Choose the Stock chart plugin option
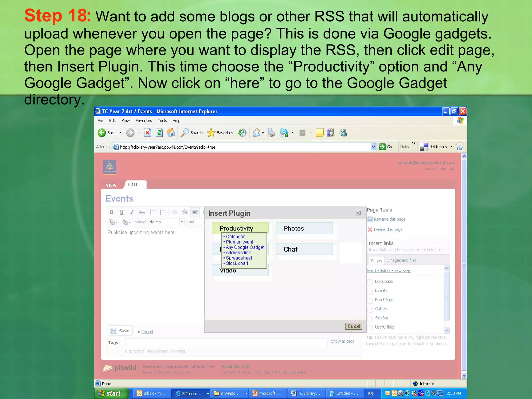Image resolution: width=532 pixels, height=399 pixels. pyautogui.click(x=237, y=263)
